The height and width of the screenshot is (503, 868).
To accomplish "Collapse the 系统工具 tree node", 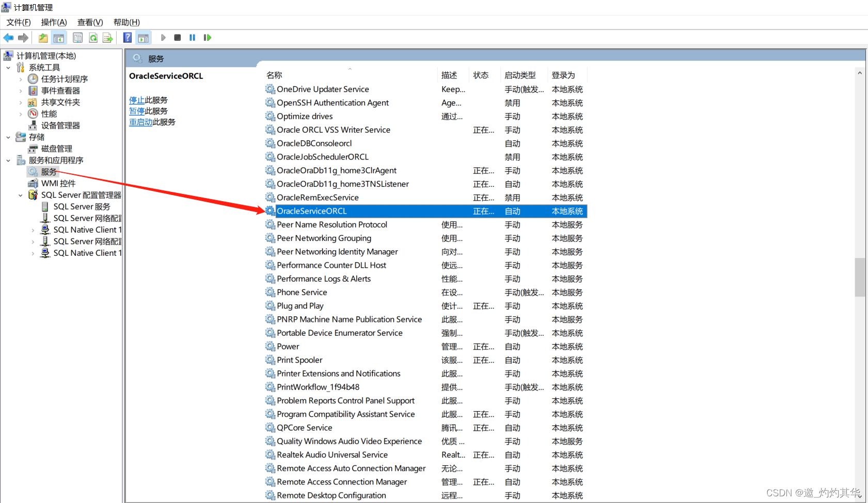I will [x=8, y=68].
